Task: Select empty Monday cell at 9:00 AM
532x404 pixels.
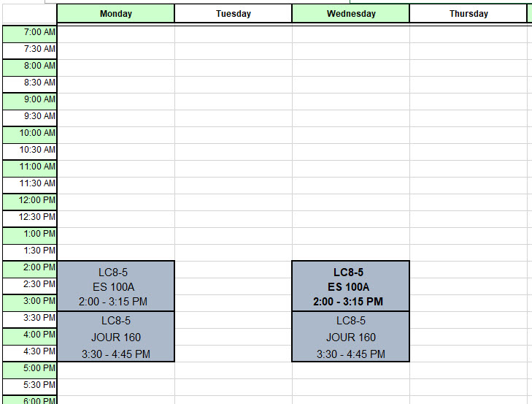Action: tap(116, 102)
